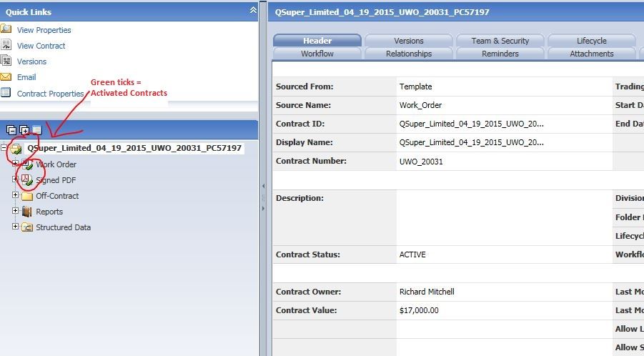Click the Signed PDF icon

[x=27, y=180]
